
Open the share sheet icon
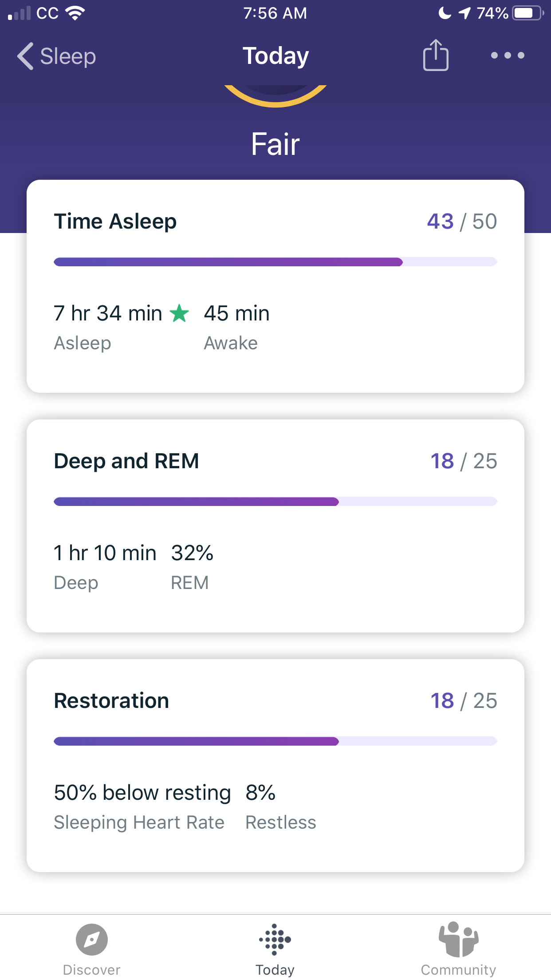pyautogui.click(x=436, y=55)
